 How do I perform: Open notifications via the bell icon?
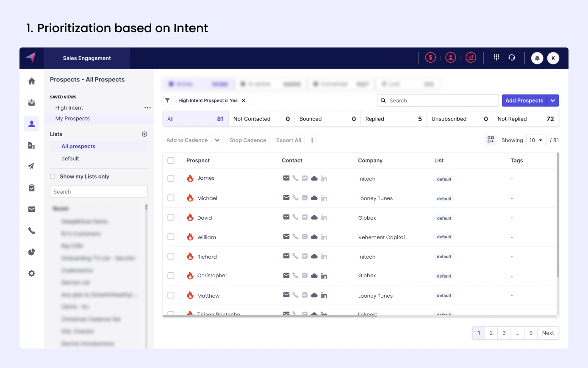[x=537, y=58]
